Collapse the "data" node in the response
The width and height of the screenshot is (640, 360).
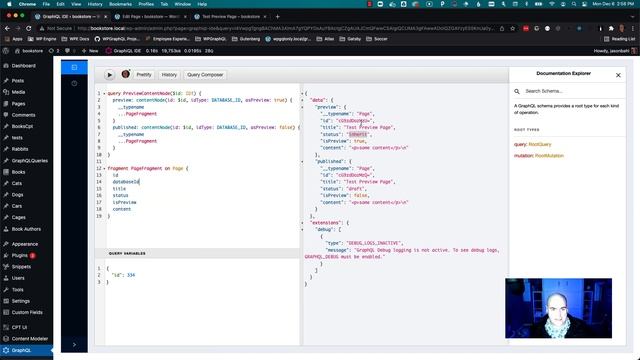[302, 100]
